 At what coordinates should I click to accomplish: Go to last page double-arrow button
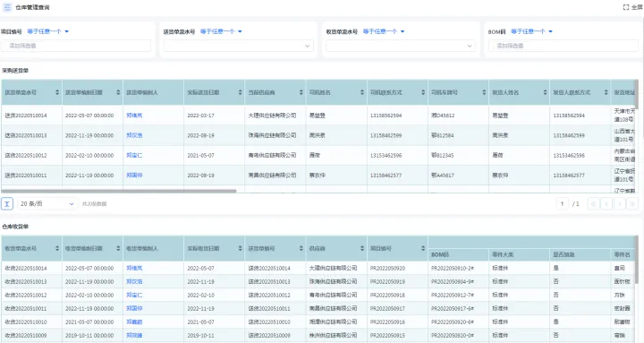(633, 203)
